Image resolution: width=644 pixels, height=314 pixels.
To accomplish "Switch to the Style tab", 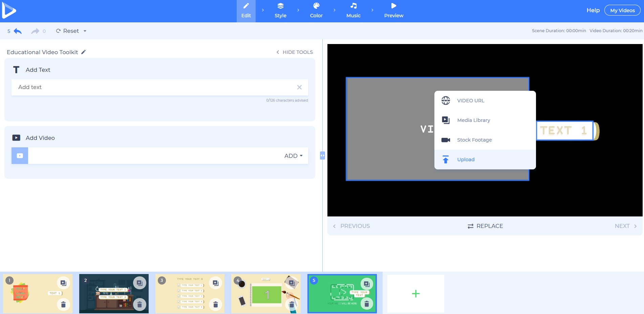I will [280, 10].
